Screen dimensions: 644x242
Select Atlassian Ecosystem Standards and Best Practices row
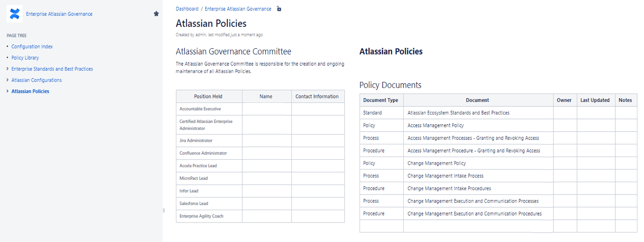[498, 113]
